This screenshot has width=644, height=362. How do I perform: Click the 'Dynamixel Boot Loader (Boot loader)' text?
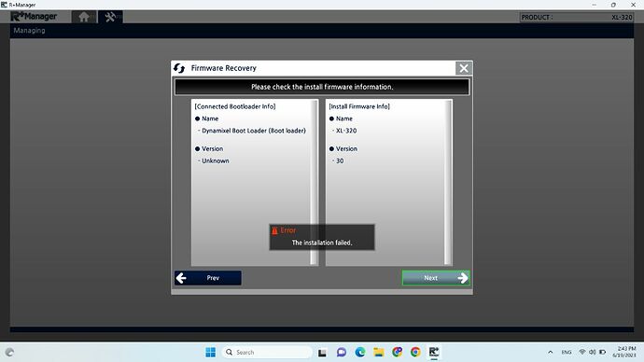tap(254, 131)
